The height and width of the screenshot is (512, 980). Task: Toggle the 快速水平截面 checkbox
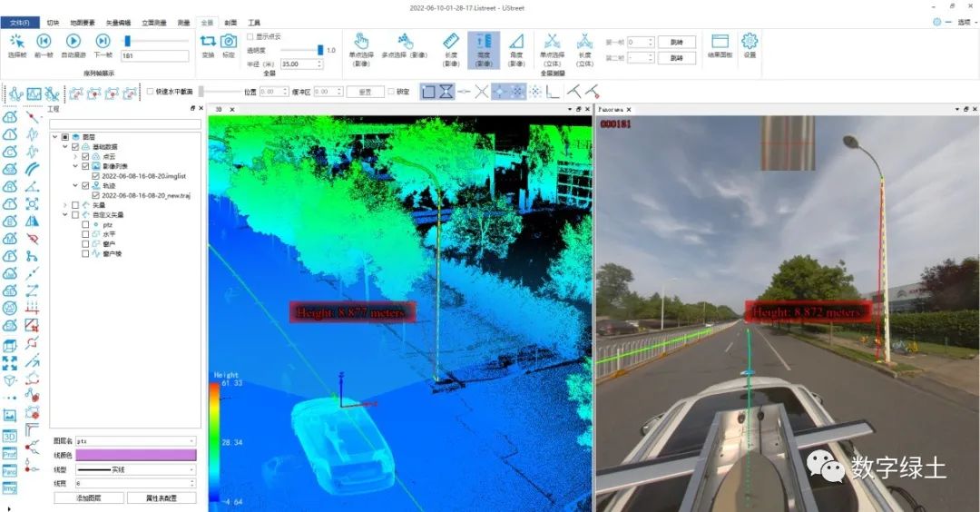point(151,91)
